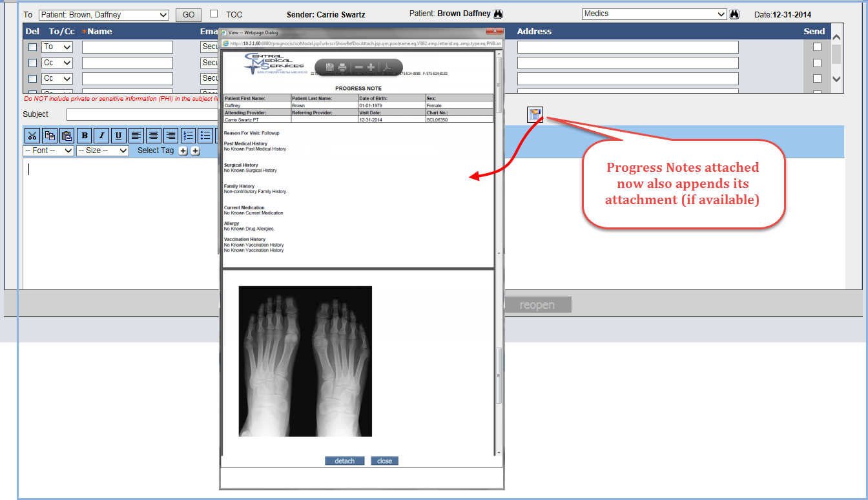Click the close button below the x-ray

[385, 461]
